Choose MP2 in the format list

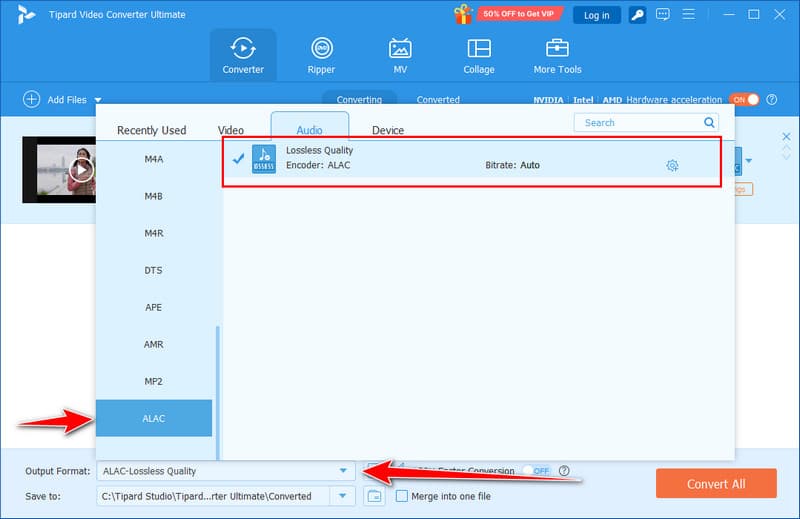click(x=154, y=381)
